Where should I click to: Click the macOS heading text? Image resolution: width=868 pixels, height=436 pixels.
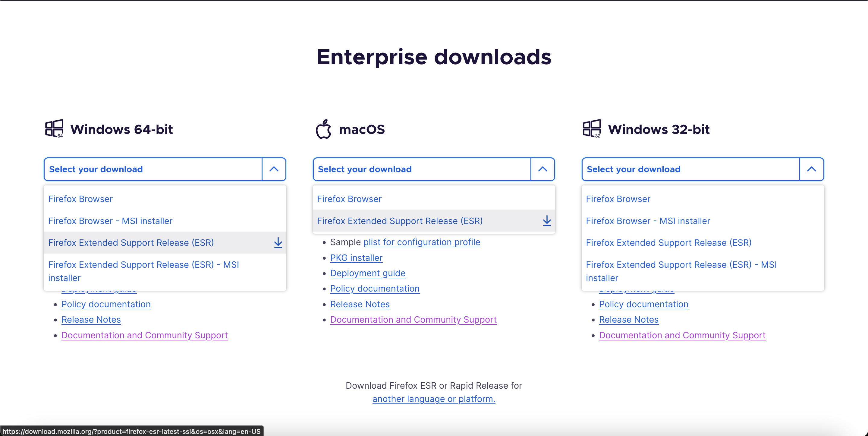tap(362, 129)
